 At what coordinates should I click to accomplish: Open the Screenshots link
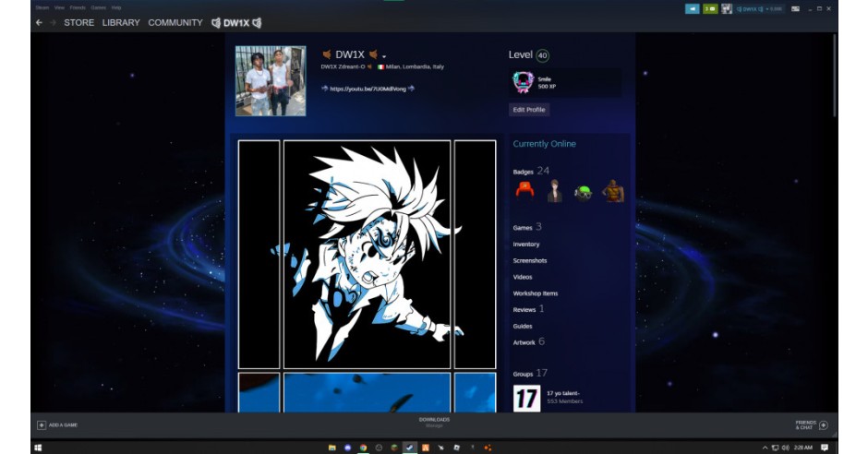pyautogui.click(x=530, y=260)
